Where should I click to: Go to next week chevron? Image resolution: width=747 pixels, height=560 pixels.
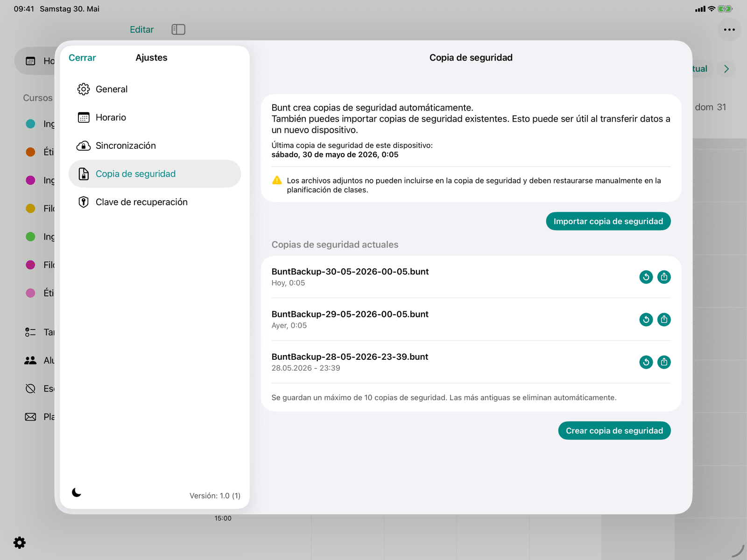[x=726, y=69]
